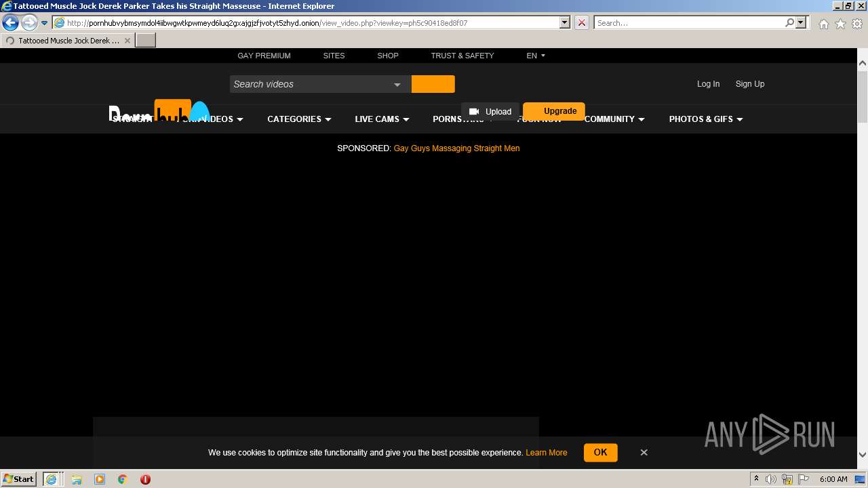This screenshot has width=868, height=488.
Task: Click the network tray icon
Action: [x=787, y=479]
